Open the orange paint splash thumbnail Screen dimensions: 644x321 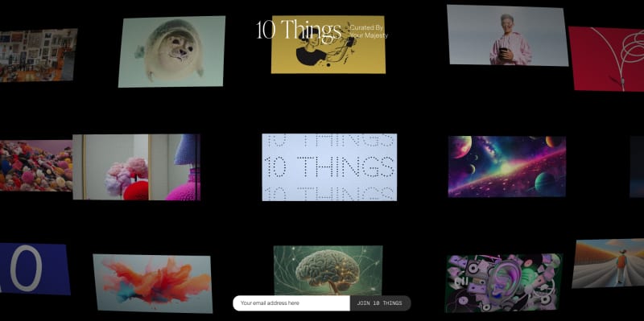coord(152,283)
